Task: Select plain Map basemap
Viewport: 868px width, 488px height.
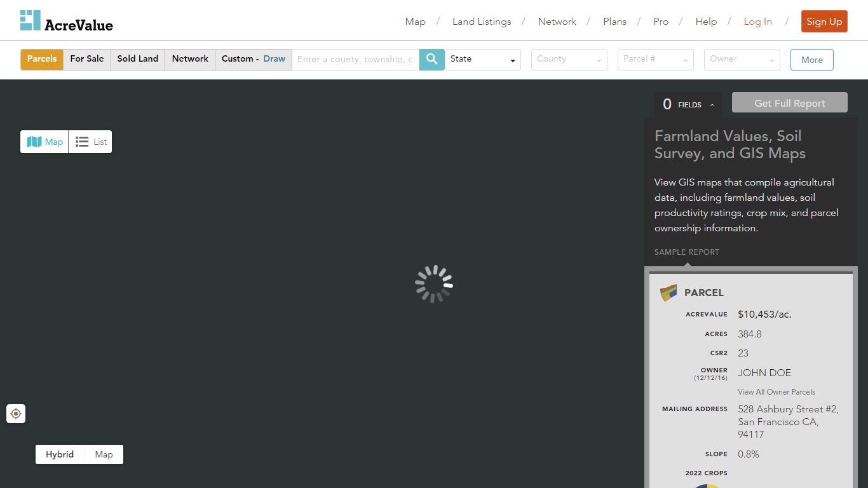Action: click(104, 454)
